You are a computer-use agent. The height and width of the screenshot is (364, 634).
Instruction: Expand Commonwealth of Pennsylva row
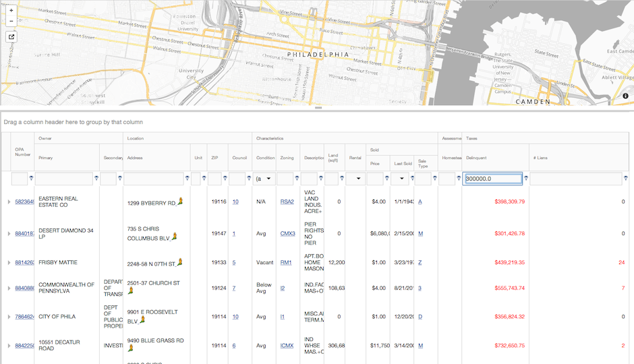pos(9,288)
